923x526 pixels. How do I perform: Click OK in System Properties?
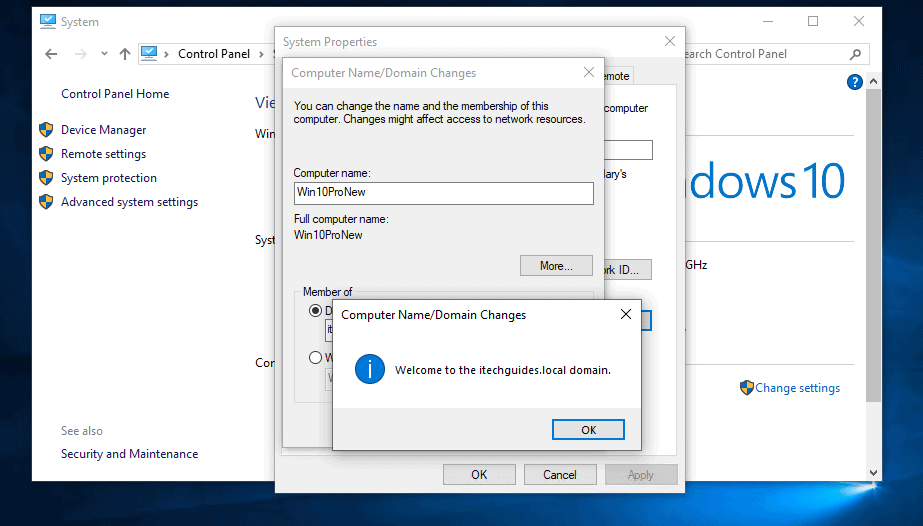tap(479, 474)
